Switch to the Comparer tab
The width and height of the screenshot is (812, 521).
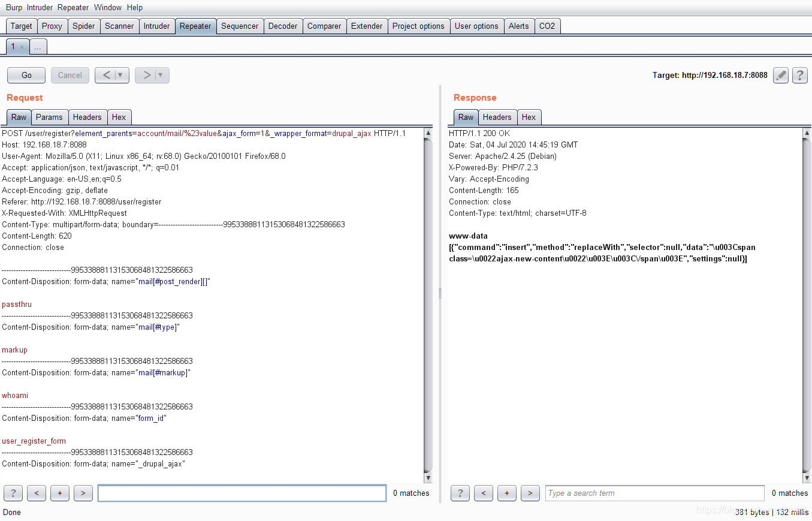324,26
